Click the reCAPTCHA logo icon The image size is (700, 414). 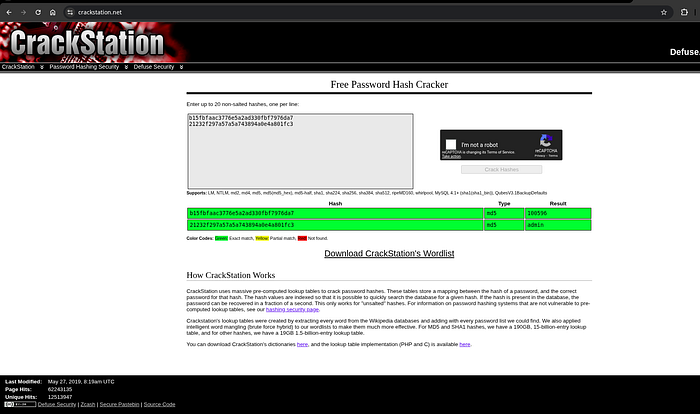(546, 141)
